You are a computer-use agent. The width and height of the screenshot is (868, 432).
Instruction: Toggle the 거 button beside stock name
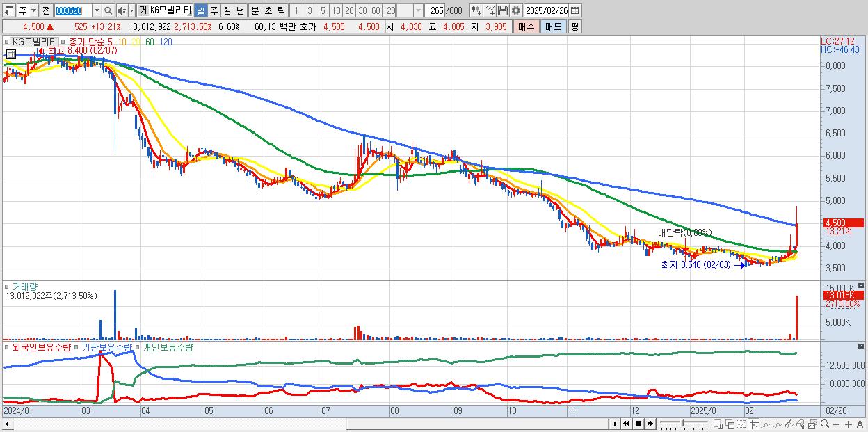coord(143,10)
